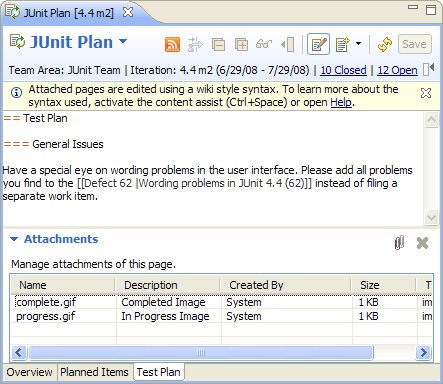
Task: Close the JUnit Plan [4.4 m2] editor tab
Action: (128, 12)
